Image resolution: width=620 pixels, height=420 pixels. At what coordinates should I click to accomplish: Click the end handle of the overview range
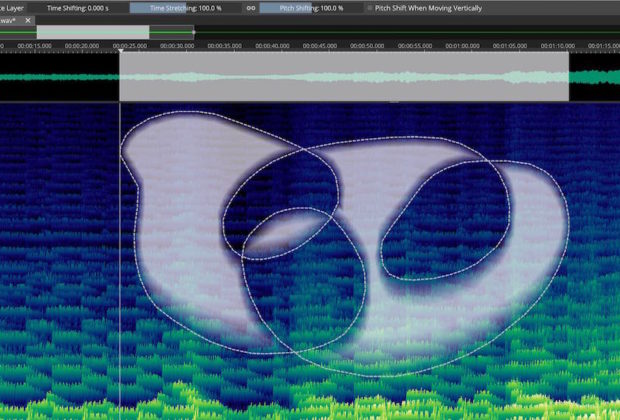tap(194, 32)
